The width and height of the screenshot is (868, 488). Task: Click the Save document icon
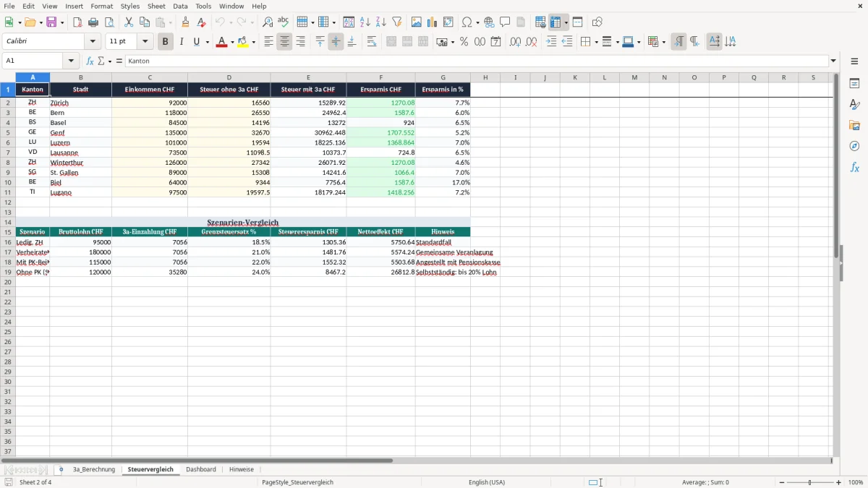(x=51, y=22)
